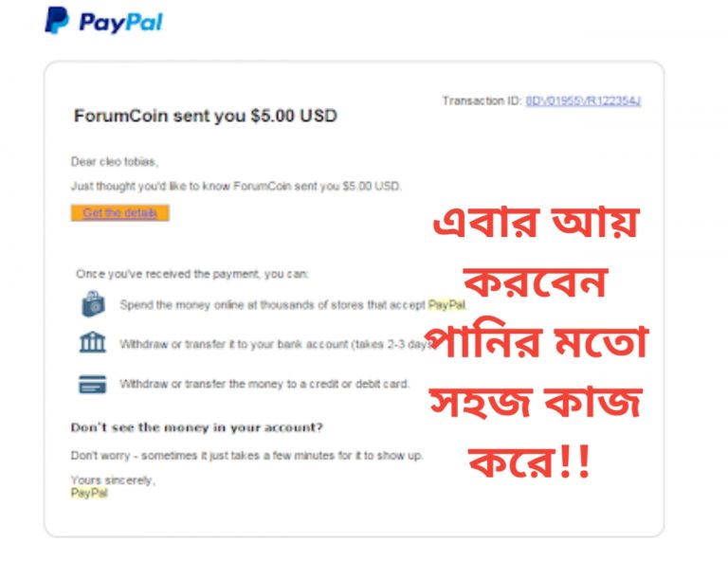This screenshot has height=561, width=728.
Task: Click the credit card icon
Action: (x=92, y=384)
